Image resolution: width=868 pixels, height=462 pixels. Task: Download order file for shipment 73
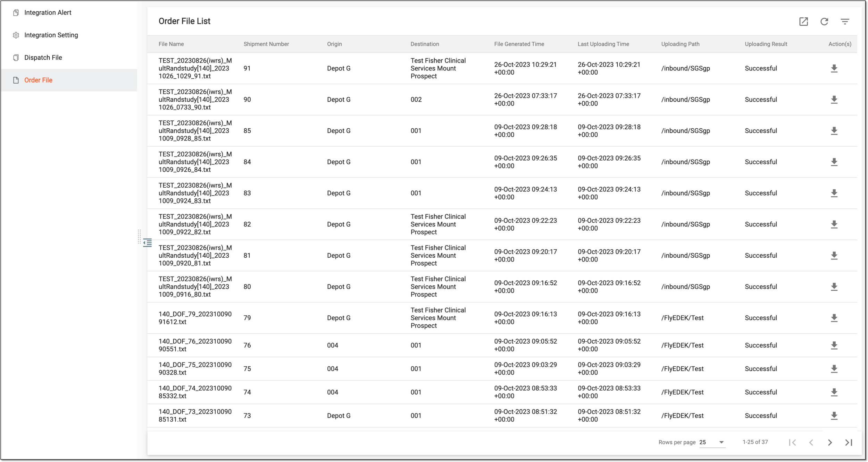tap(834, 416)
